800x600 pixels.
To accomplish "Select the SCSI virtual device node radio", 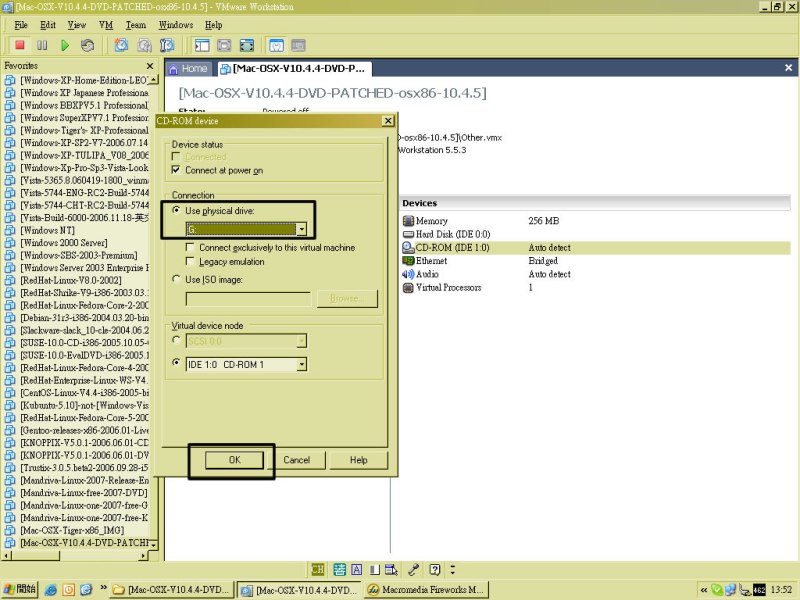I will (176, 340).
